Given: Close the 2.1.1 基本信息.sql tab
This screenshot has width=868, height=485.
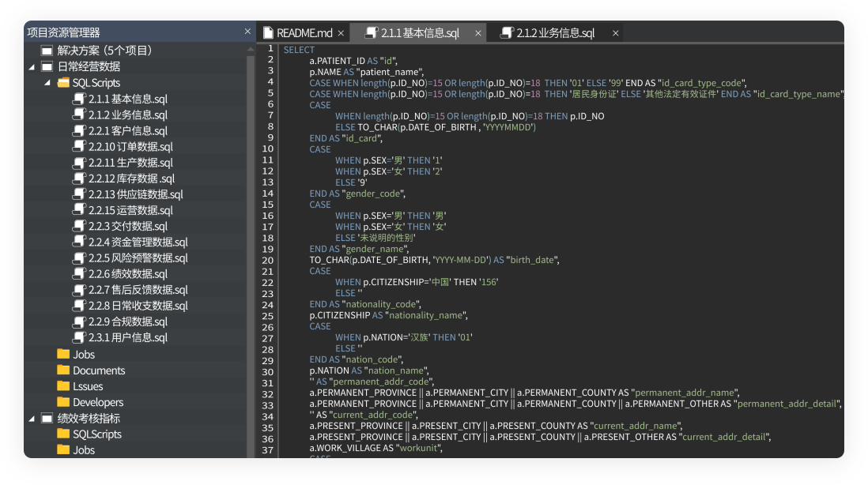Looking at the screenshot, I should click(x=477, y=33).
